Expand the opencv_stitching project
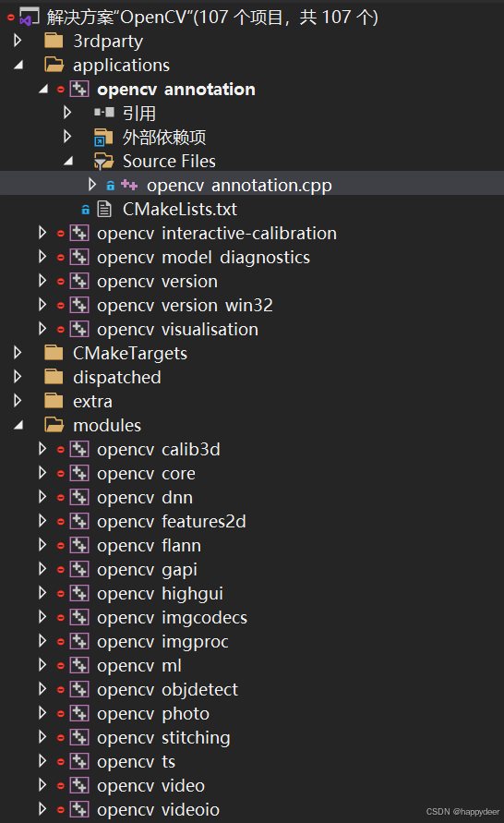The height and width of the screenshot is (823, 504). click(42, 737)
